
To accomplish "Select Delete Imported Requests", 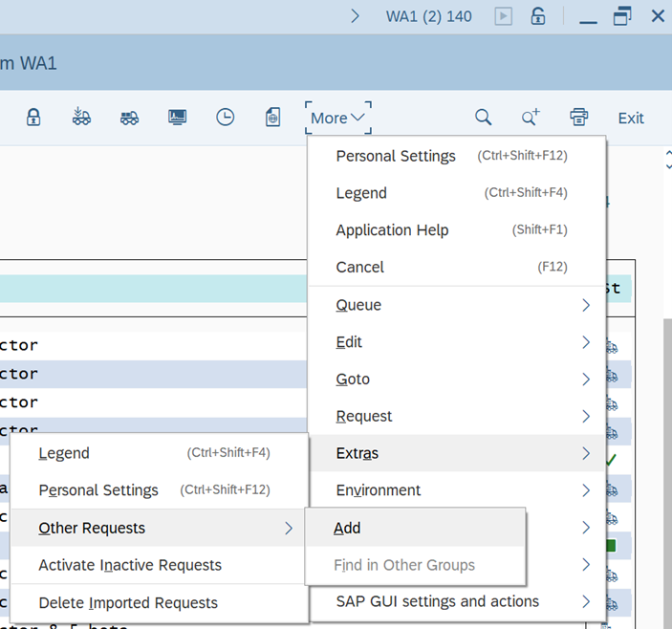I will [160, 603].
